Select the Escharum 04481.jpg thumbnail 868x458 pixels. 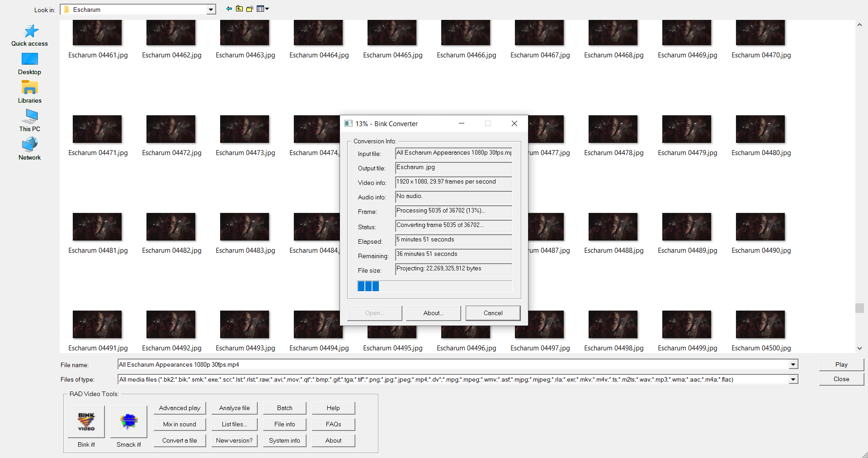pyautogui.click(x=97, y=227)
